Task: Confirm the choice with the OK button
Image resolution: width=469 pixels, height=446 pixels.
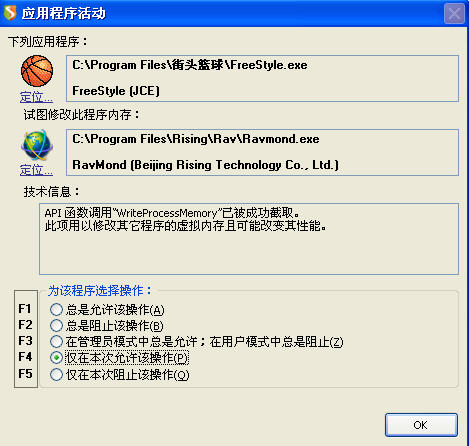Action: click(x=421, y=425)
